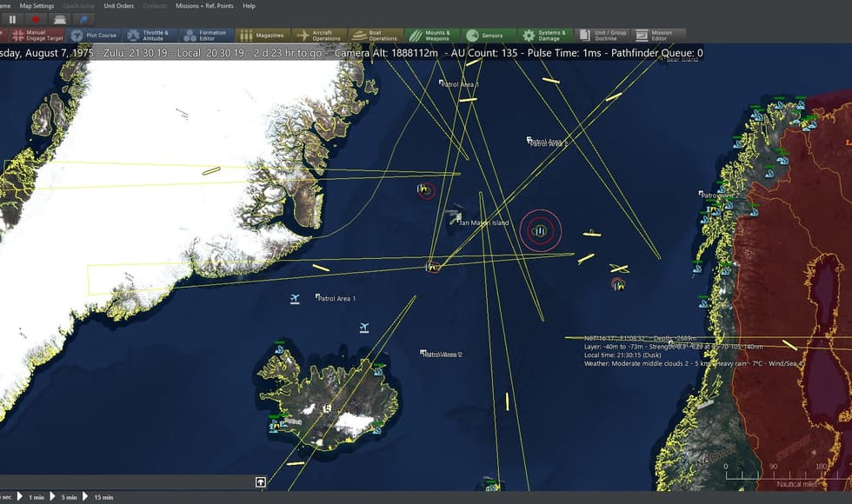This screenshot has width=852, height=504.
Task: Select the aircraft icon left of Patrol Area 1 label
Action: (295, 299)
